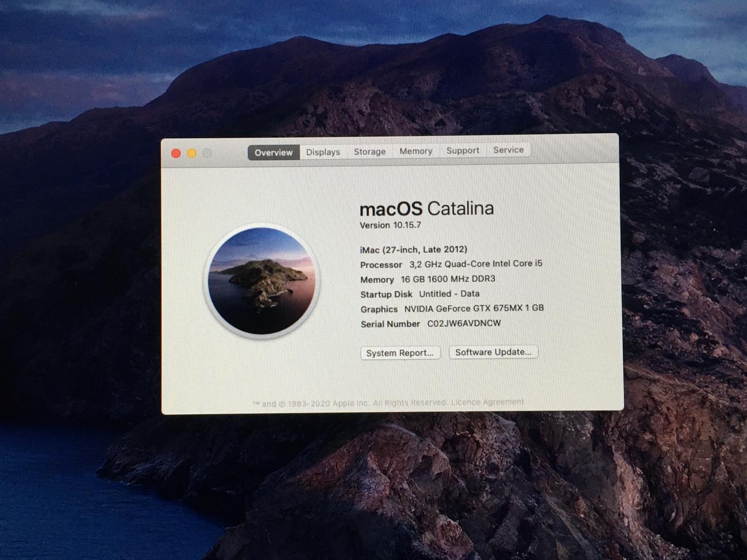
Task: Open the Service tab
Action: [509, 150]
